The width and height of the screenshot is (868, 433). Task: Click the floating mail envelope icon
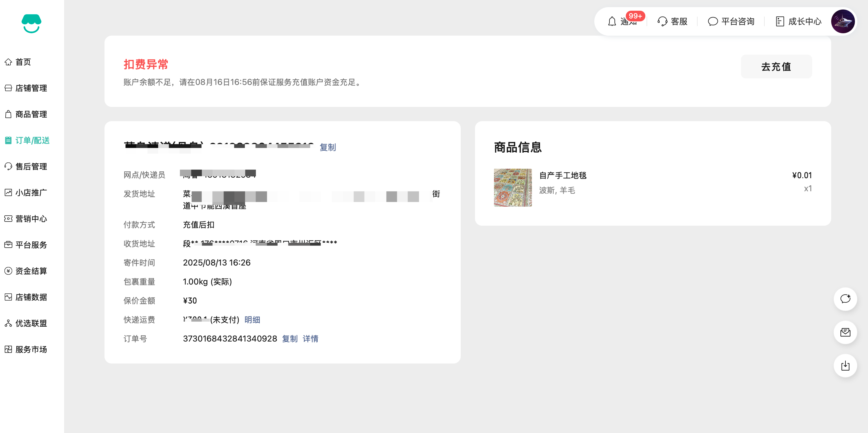845,332
